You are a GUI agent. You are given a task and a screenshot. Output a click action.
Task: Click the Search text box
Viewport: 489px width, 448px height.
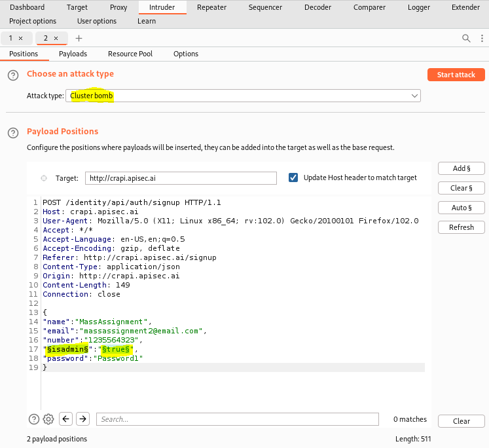click(237, 419)
